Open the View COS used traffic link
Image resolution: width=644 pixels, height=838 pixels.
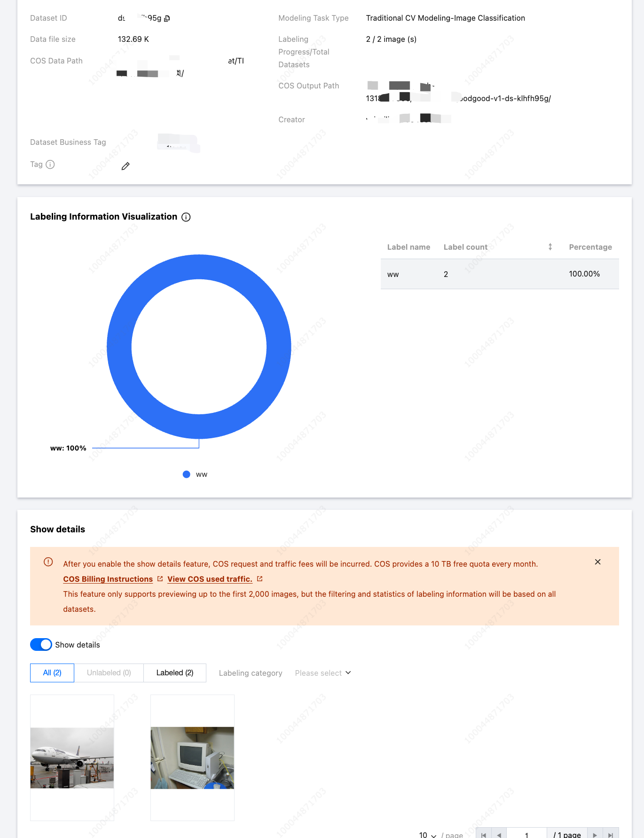pos(210,579)
